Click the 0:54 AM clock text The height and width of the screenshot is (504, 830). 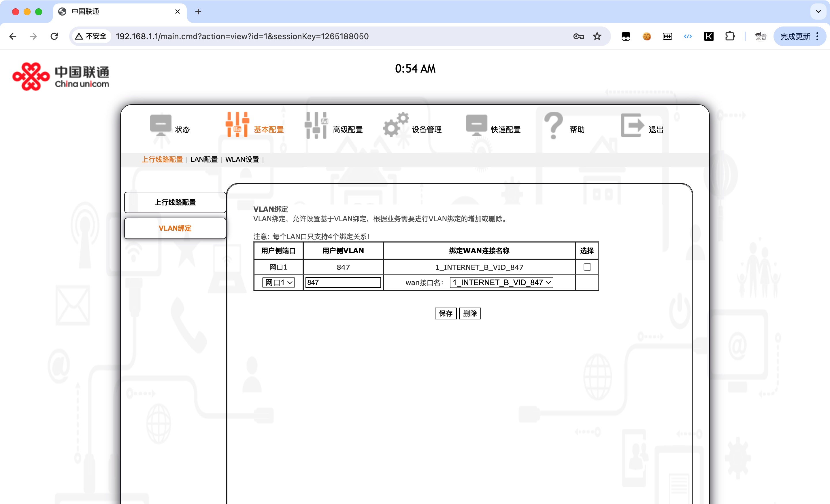click(x=415, y=69)
